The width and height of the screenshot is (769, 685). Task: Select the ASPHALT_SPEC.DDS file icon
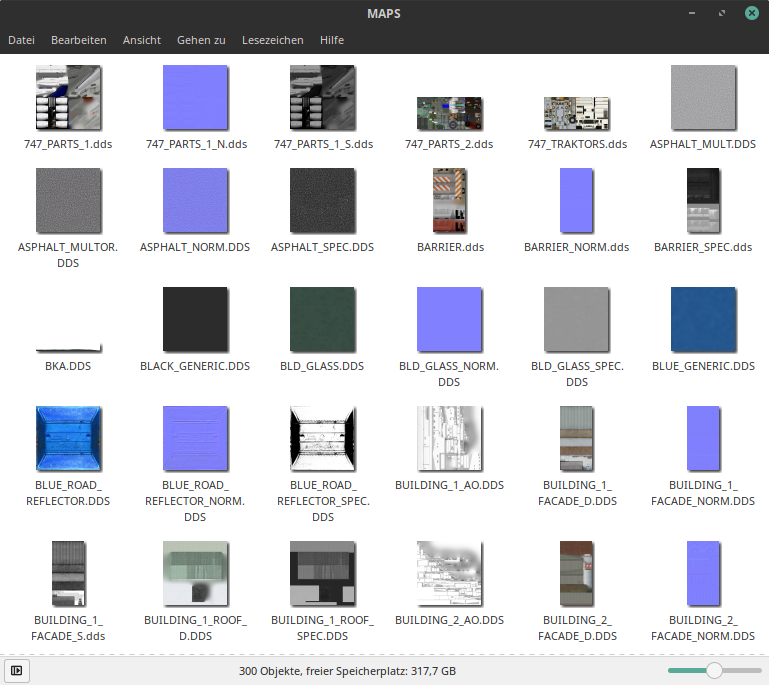322,200
